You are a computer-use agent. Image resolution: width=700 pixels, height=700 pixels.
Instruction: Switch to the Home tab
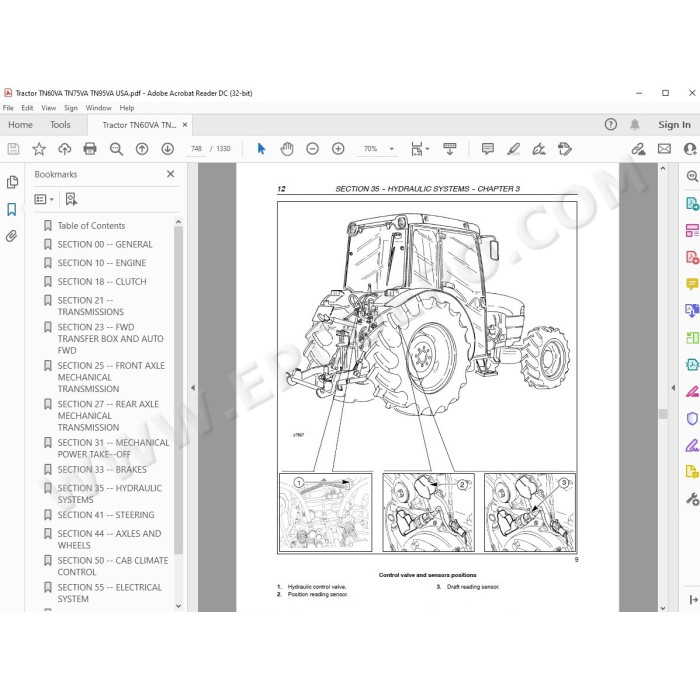click(20, 125)
